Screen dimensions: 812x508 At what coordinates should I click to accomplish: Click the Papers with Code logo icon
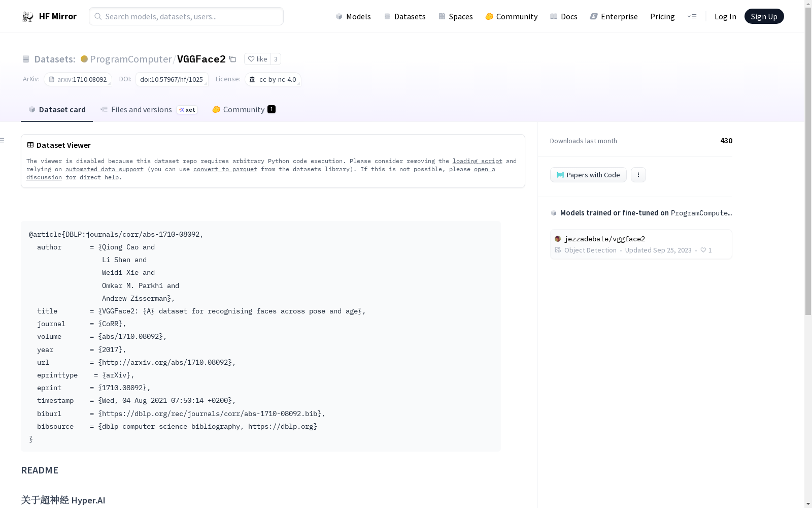(x=560, y=175)
